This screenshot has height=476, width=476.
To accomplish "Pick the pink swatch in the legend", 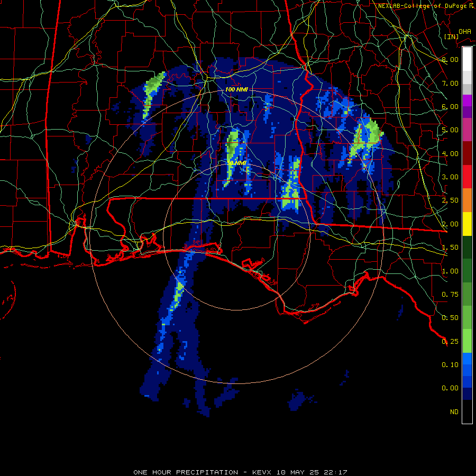I will [467, 130].
